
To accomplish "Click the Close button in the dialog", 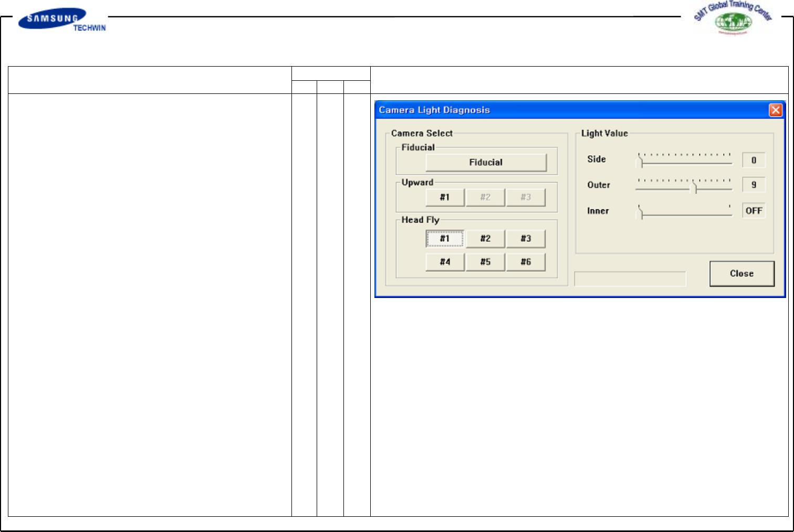I will pos(741,273).
